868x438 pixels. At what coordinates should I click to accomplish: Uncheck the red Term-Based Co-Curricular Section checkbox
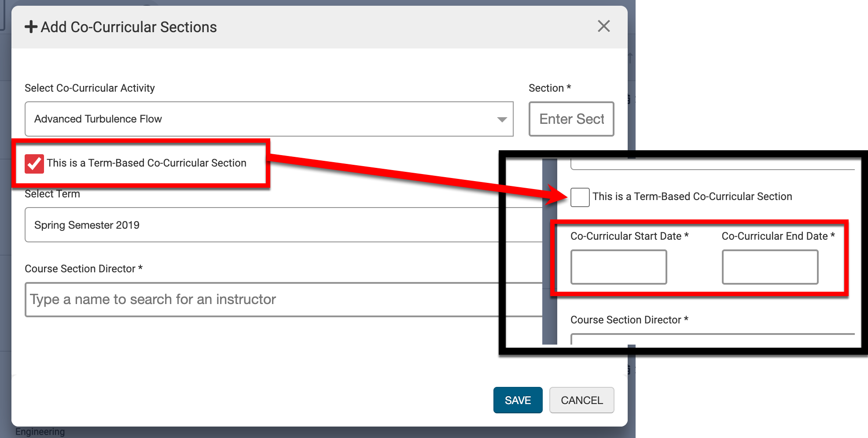click(x=34, y=164)
